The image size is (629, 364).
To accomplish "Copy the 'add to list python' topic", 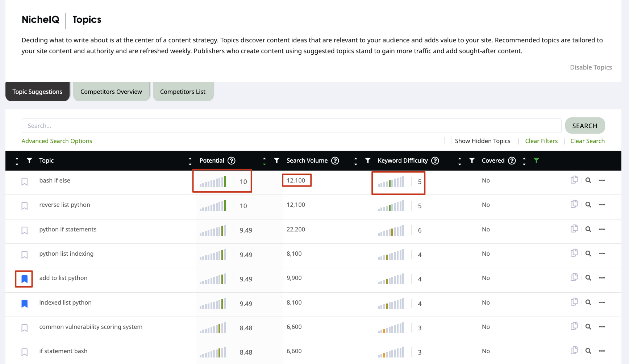I will 574,277.
